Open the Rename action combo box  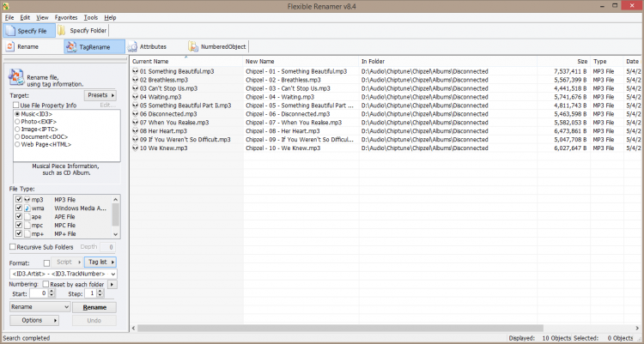click(39, 307)
